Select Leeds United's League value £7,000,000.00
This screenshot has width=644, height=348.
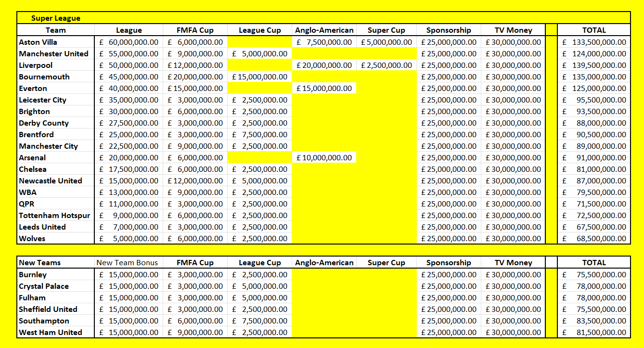pyautogui.click(x=129, y=227)
